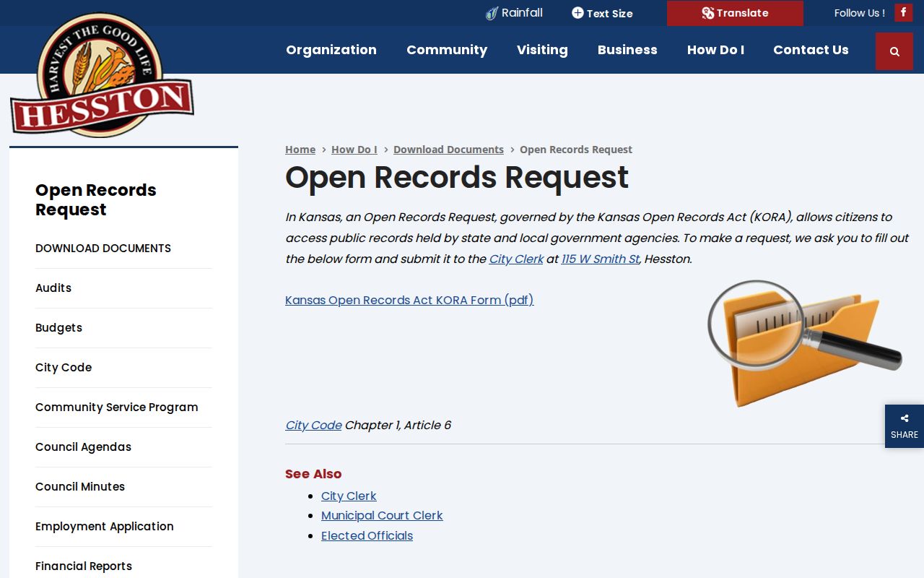Open Employment Application in the sidebar
Image resolution: width=924 pixels, height=578 pixels.
[105, 526]
